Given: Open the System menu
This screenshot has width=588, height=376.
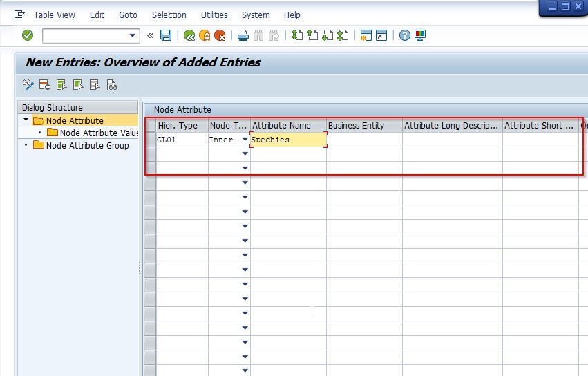Looking at the screenshot, I should coord(256,15).
